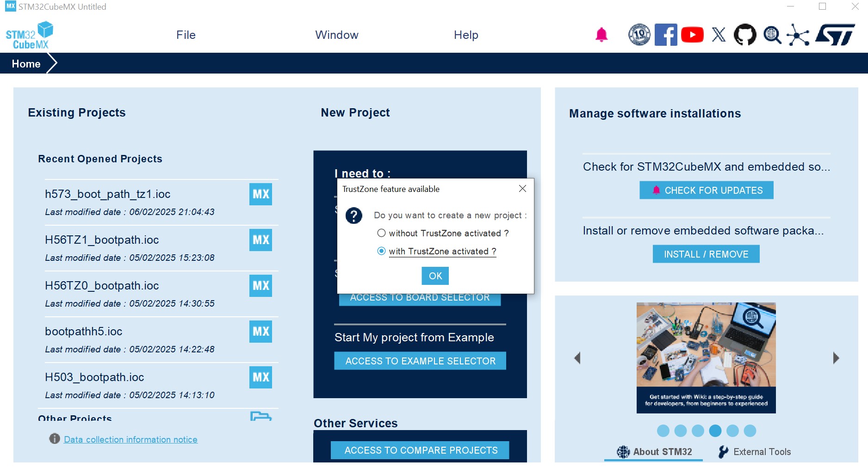Click MX icon for H56TZ1_bootpath.ioc
The width and height of the screenshot is (868, 468).
260,240
